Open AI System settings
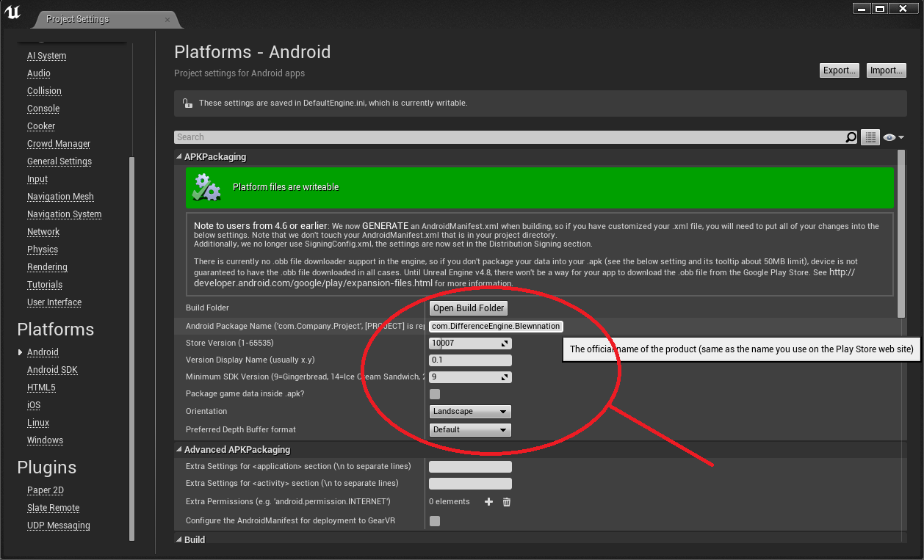The width and height of the screenshot is (924, 560). pos(47,56)
